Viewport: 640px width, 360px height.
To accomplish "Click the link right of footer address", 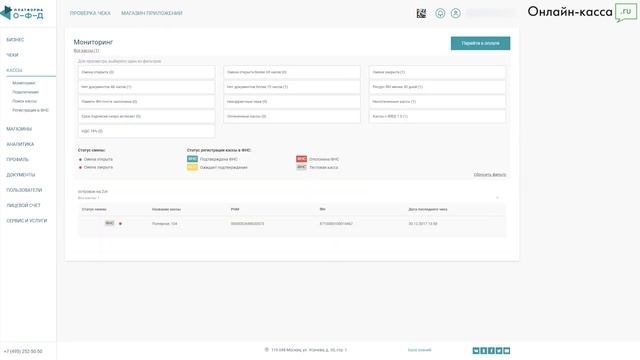I will pyautogui.click(x=419, y=350).
